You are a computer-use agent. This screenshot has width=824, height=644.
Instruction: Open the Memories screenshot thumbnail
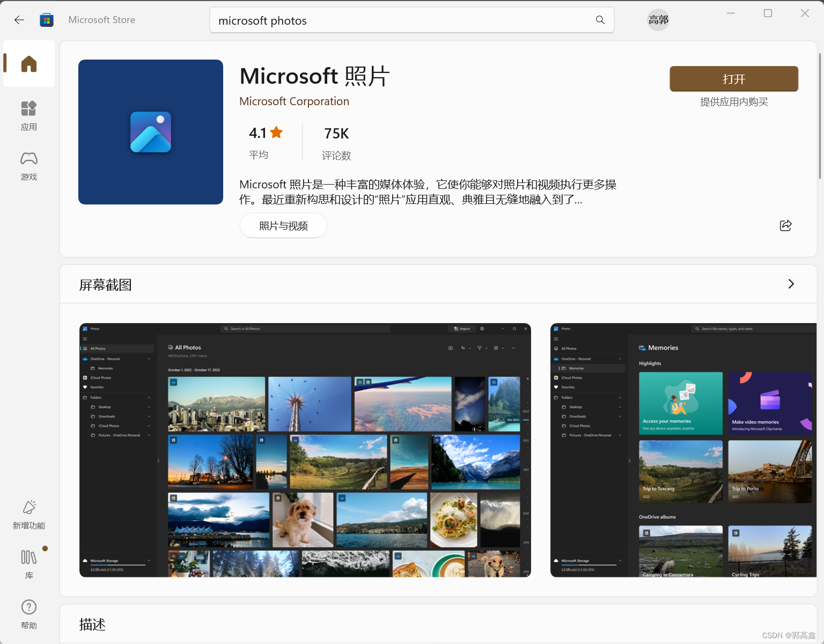683,450
